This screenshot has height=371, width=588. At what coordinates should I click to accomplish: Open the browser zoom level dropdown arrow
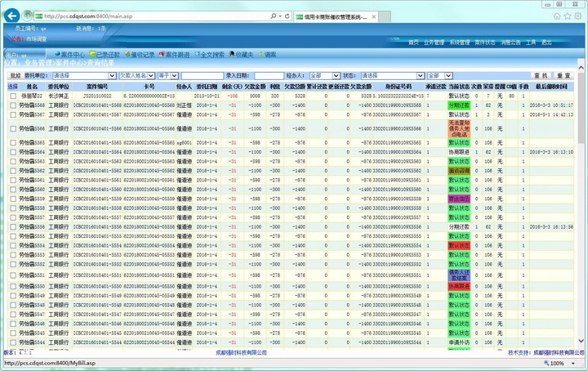tap(573, 364)
